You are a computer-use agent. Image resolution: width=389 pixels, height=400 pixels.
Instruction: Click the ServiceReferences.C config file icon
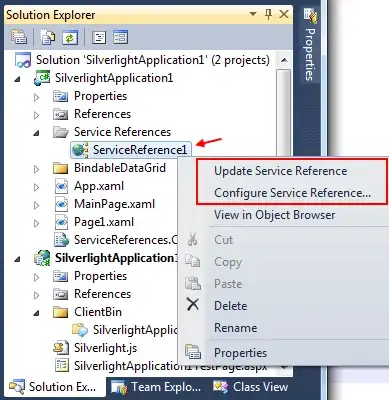61,240
